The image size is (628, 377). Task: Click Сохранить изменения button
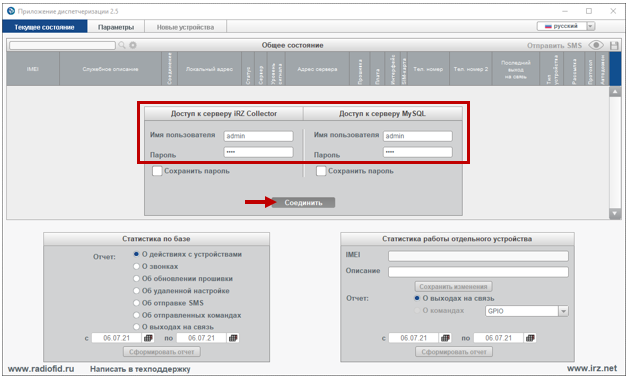pyautogui.click(x=453, y=286)
